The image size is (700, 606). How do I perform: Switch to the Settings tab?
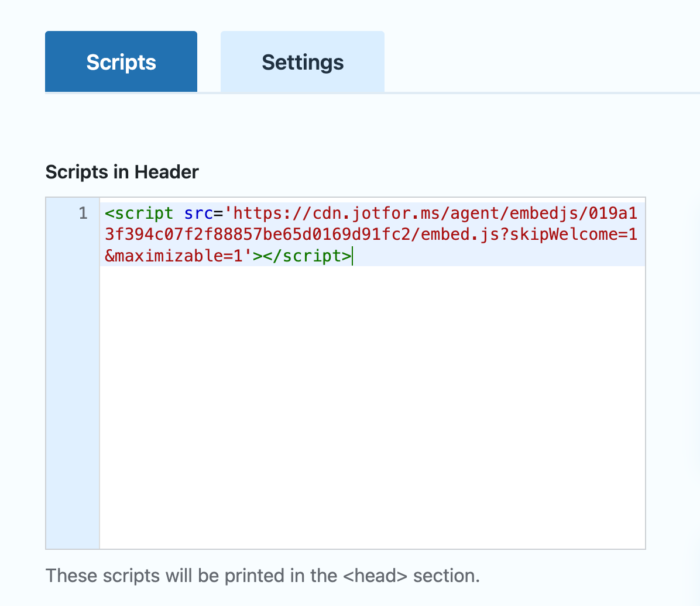click(x=302, y=61)
